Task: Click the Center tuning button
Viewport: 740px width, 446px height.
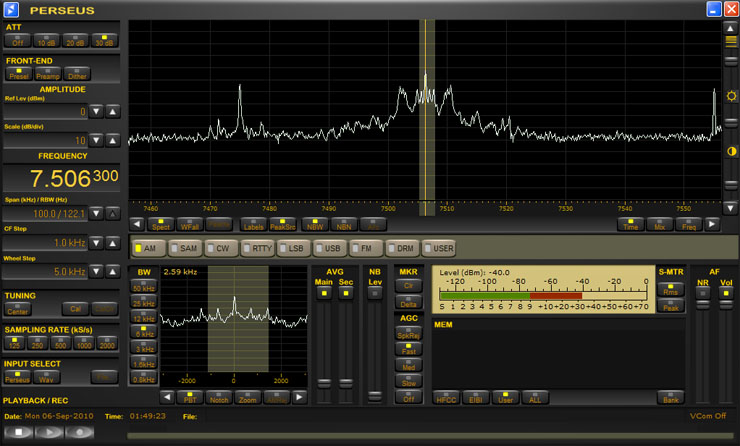Action: click(18, 309)
